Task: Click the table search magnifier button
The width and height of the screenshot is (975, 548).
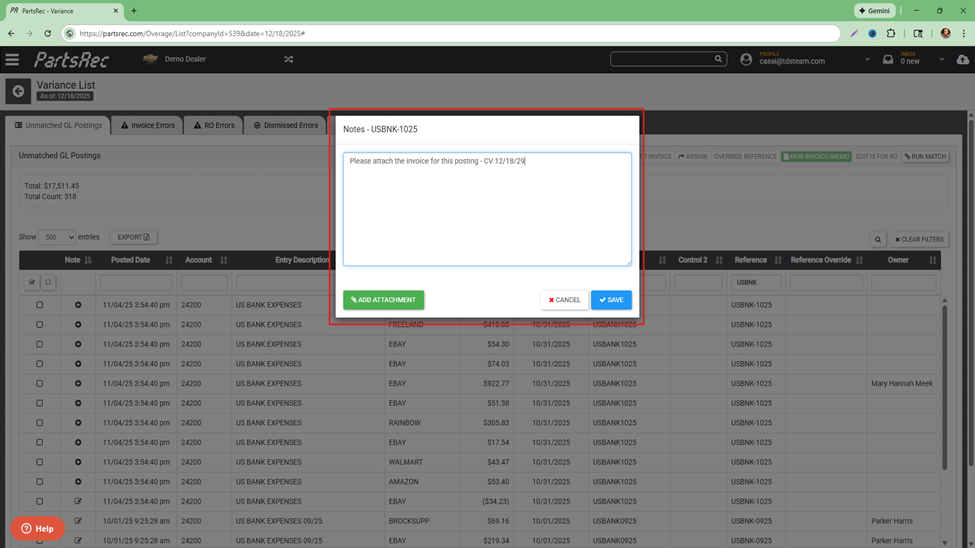Action: [878, 239]
